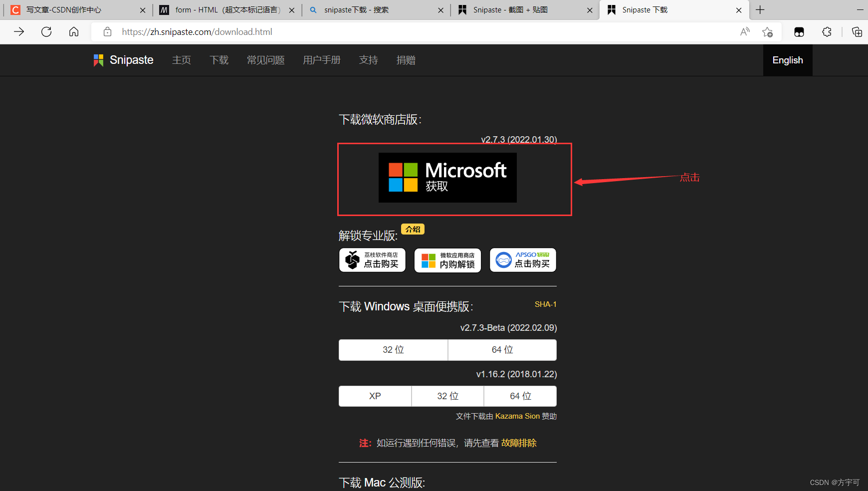Switch to the 写文章-CSDN创作中心 tab
The image size is (868, 491).
coord(78,10)
